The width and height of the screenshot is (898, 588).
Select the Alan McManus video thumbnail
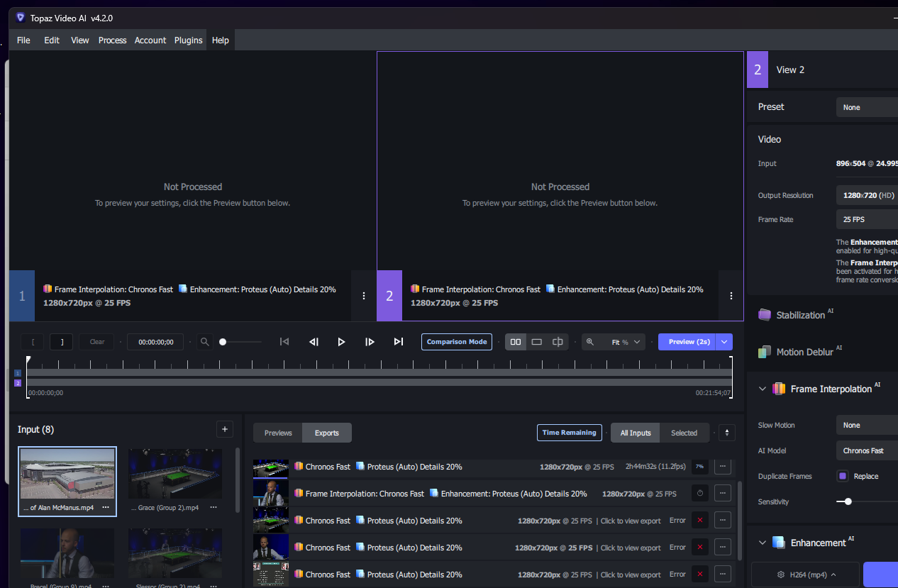[67, 475]
